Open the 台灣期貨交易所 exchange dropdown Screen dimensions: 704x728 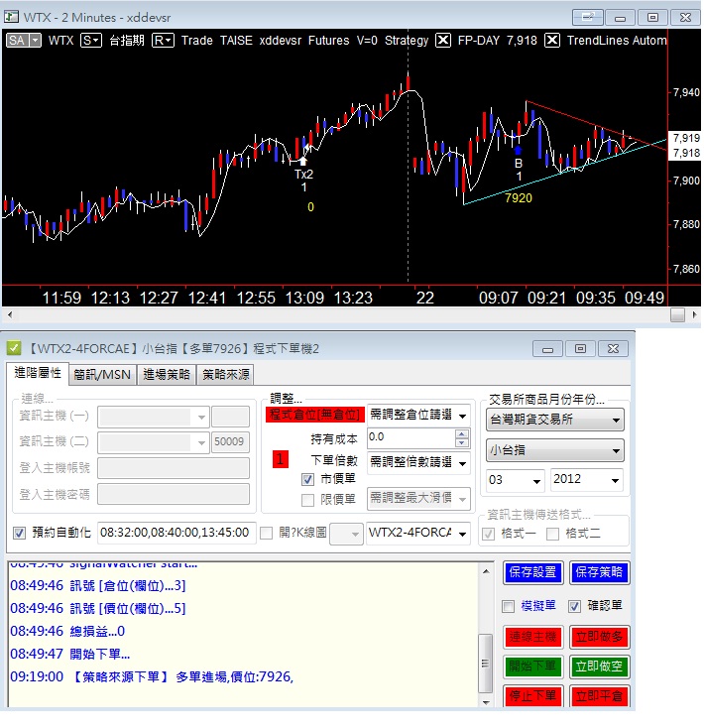pos(555,420)
